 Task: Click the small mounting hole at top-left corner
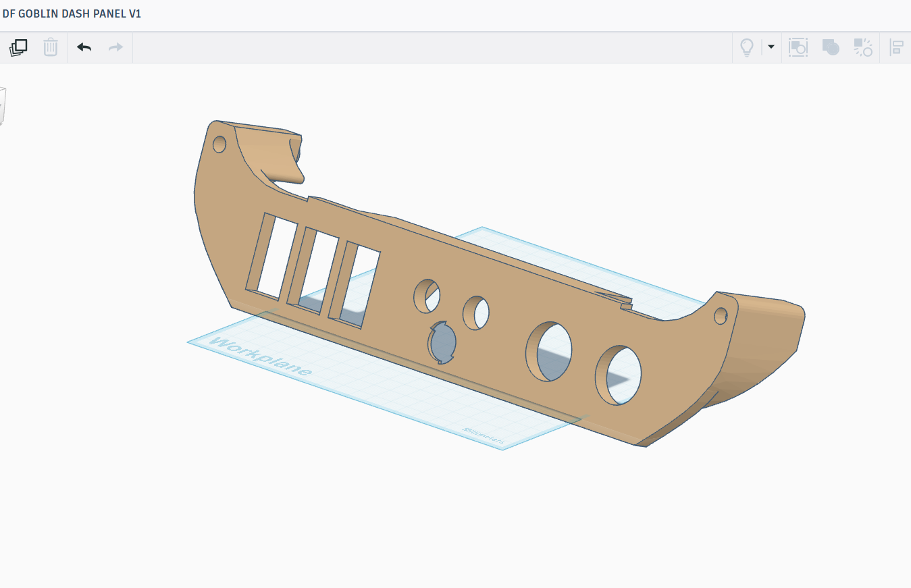[x=219, y=144]
